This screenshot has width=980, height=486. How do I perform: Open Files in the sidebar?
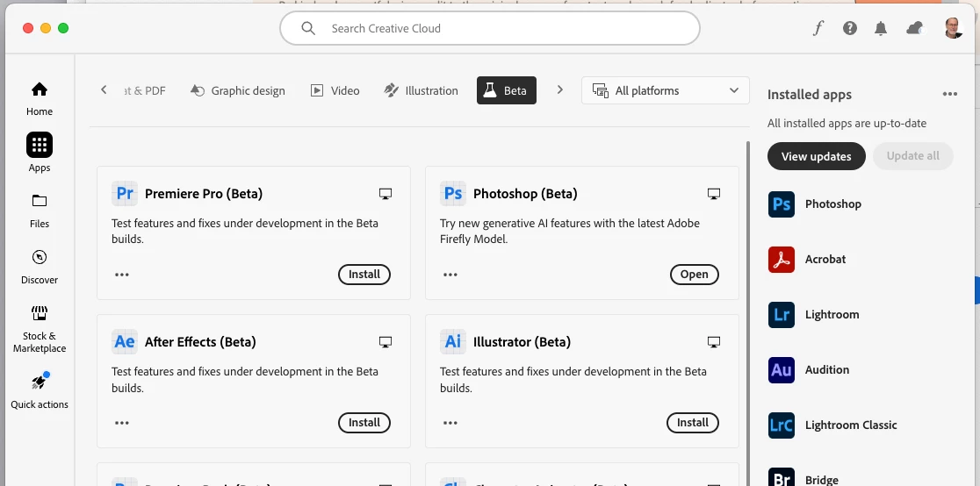40,210
